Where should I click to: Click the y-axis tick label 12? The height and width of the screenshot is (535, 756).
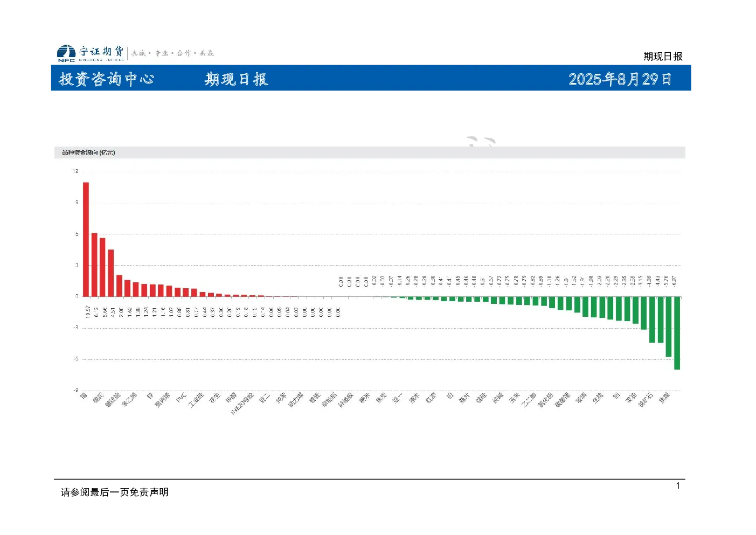click(x=76, y=171)
